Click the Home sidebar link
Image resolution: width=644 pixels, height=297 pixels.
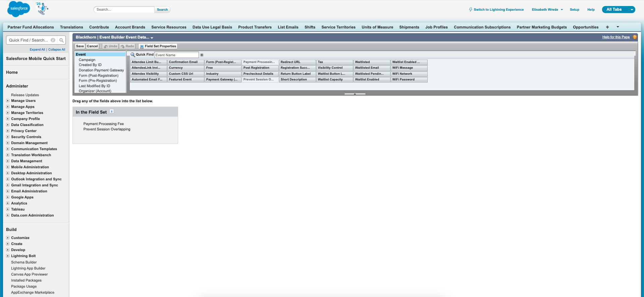point(12,72)
